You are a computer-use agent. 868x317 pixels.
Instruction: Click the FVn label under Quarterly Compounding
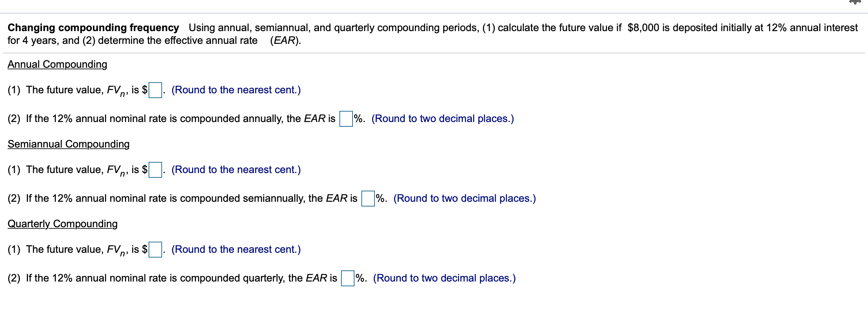(117, 249)
